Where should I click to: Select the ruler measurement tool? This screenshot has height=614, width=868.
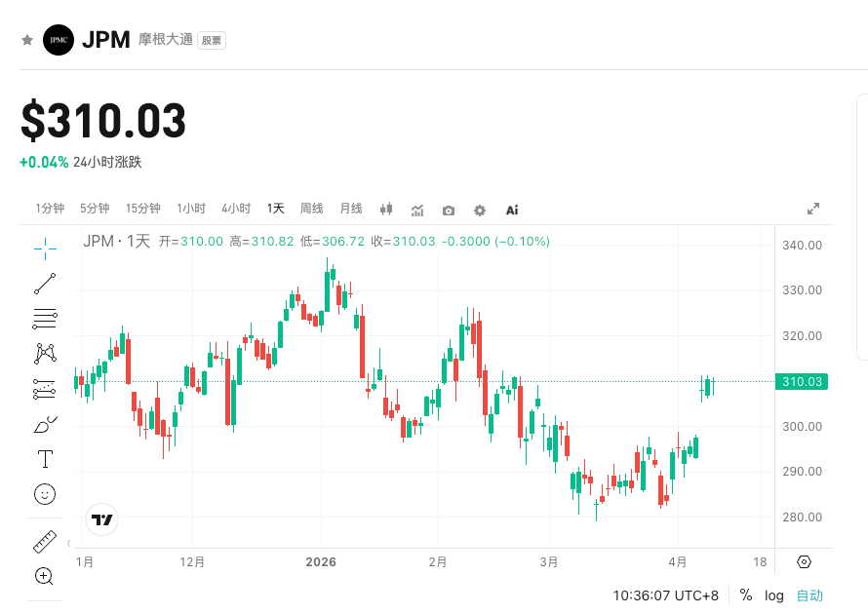click(43, 542)
